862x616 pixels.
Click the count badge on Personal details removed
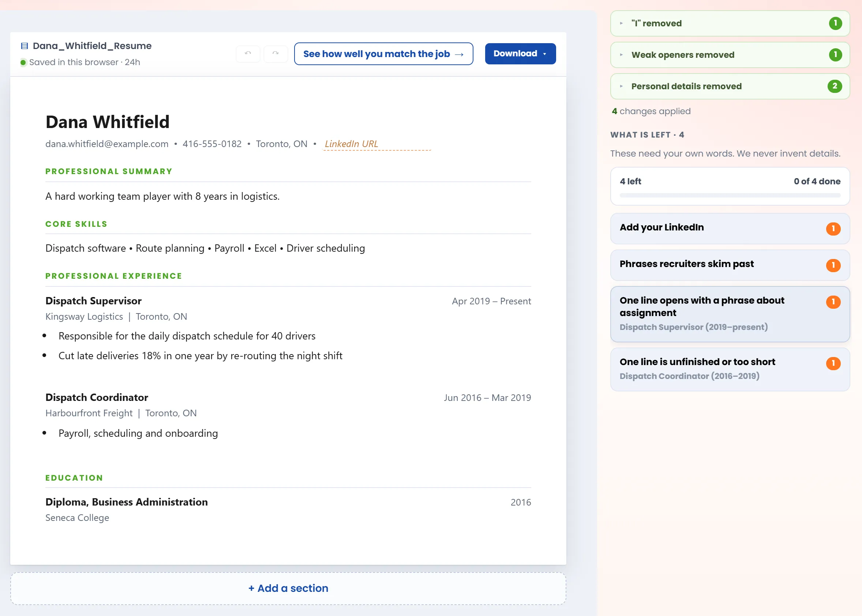[x=834, y=86]
